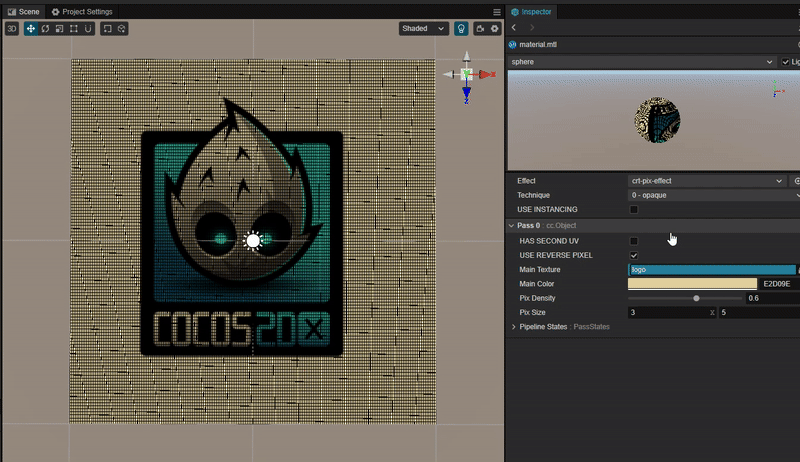The height and width of the screenshot is (462, 800).
Task: Click the gray left gizmo cone
Action: click(x=448, y=74)
